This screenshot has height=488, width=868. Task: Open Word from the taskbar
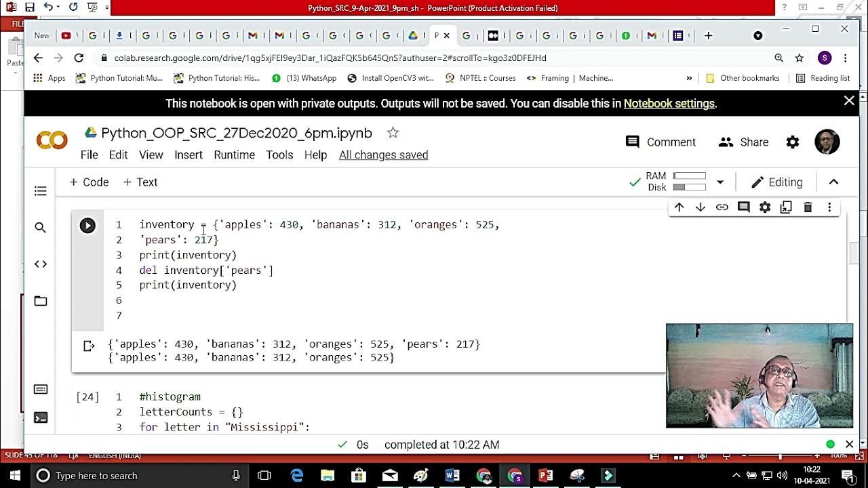point(452,476)
